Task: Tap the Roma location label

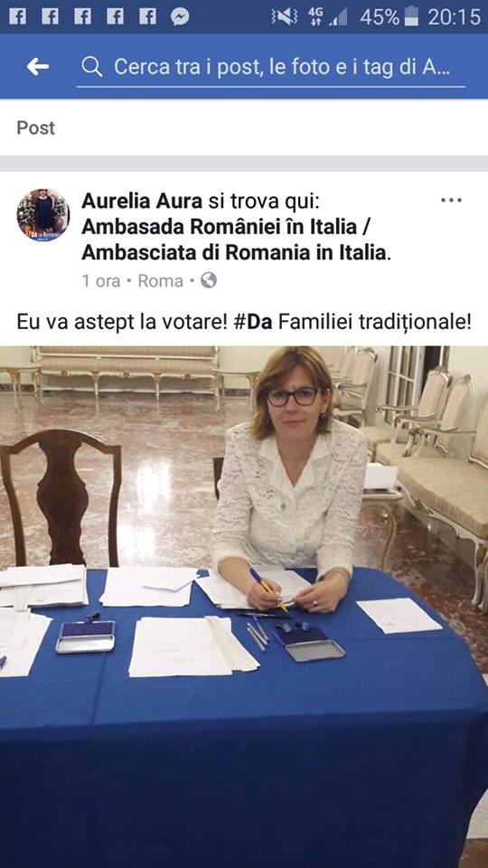Action: coord(161,281)
